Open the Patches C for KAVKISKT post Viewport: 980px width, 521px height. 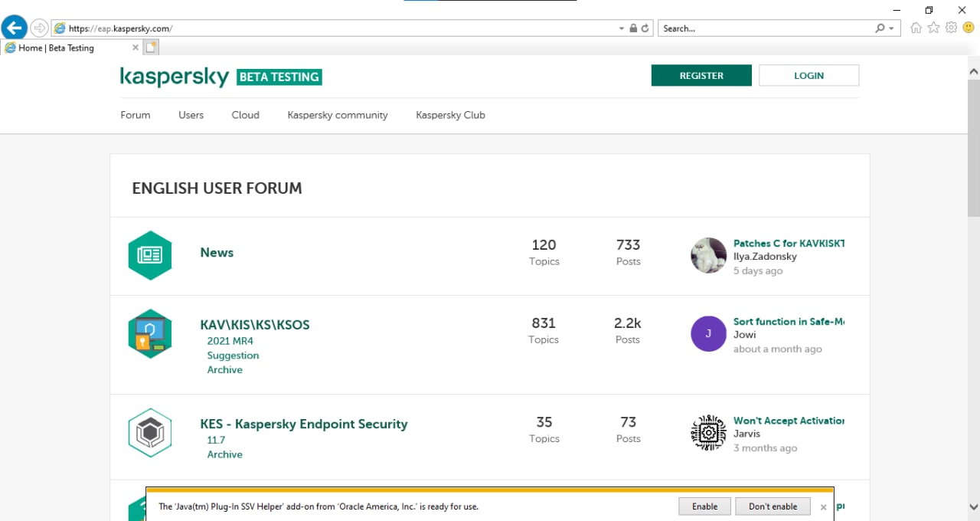tap(789, 243)
